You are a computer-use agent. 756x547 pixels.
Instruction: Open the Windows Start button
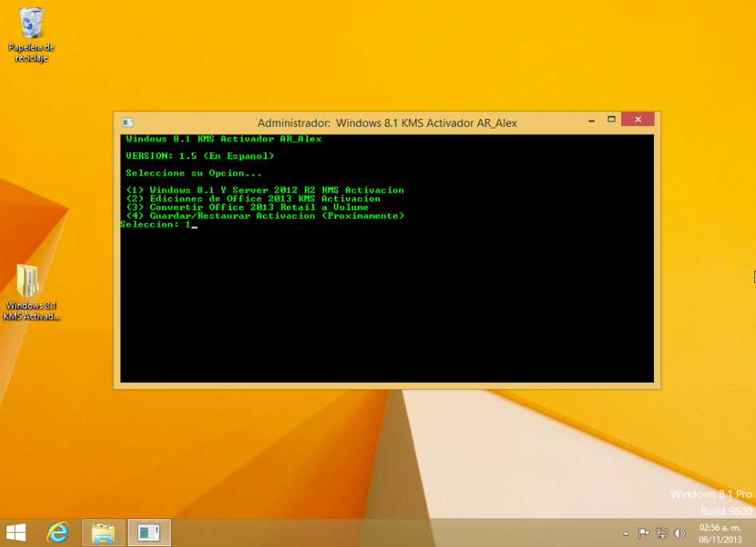click(x=16, y=533)
